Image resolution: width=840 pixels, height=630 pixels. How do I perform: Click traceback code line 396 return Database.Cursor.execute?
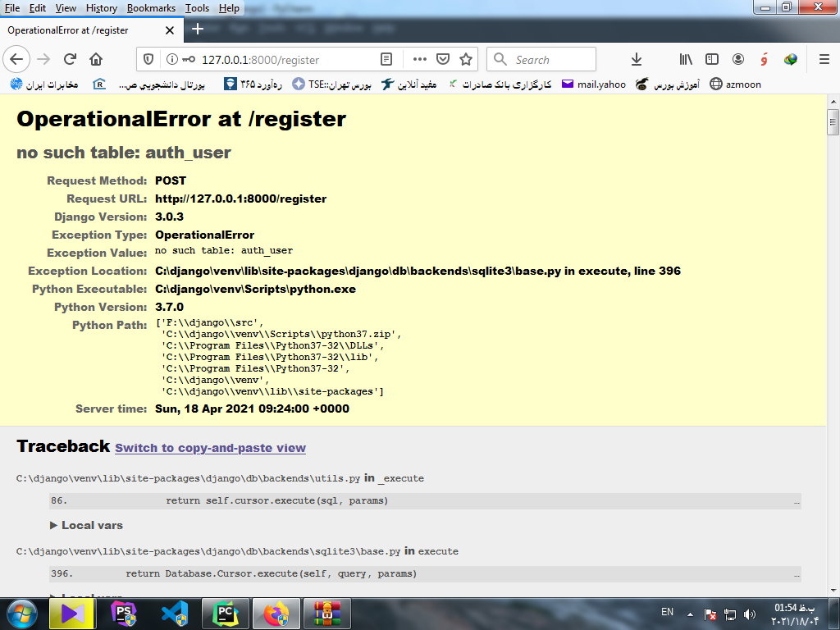coord(425,573)
